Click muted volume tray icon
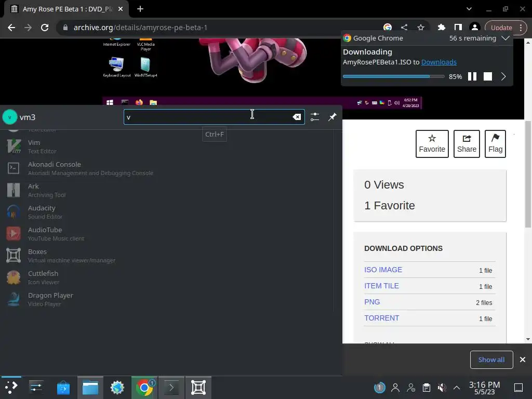Image resolution: width=532 pixels, height=399 pixels. [442, 388]
